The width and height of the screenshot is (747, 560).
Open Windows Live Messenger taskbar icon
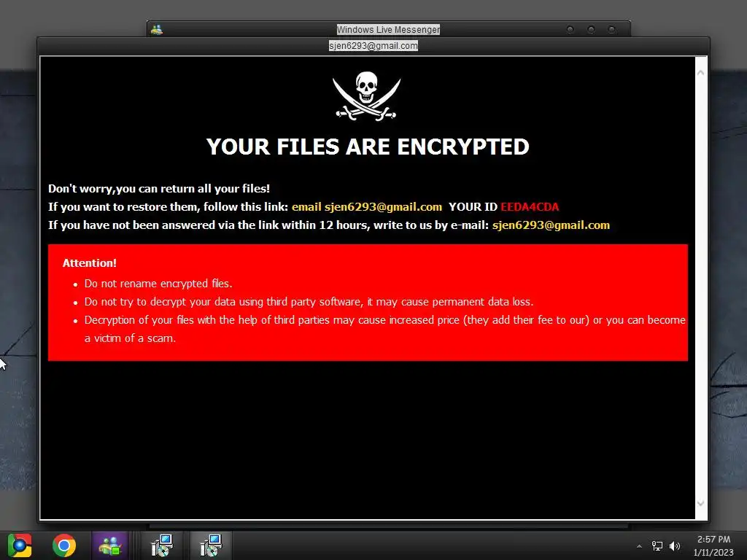pyautogui.click(x=109, y=545)
